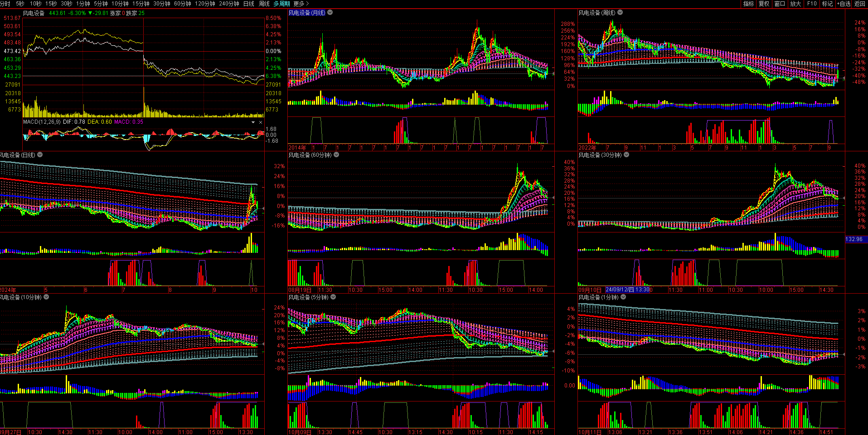The width and height of the screenshot is (868, 435).
Task: Switch to the 60分钟 period tab
Action: [x=182, y=4]
